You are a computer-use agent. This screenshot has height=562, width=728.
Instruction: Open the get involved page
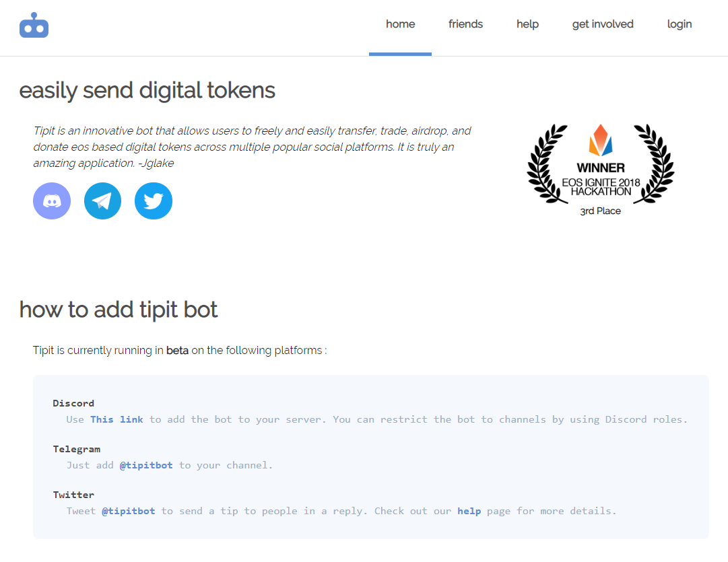click(603, 24)
